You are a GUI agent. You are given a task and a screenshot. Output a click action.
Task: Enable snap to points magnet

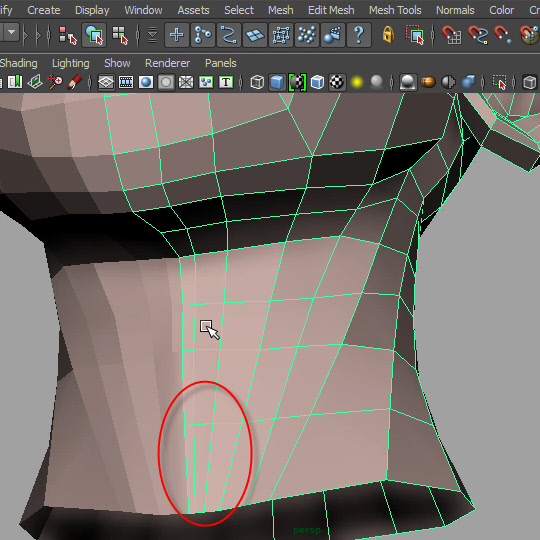coord(503,35)
